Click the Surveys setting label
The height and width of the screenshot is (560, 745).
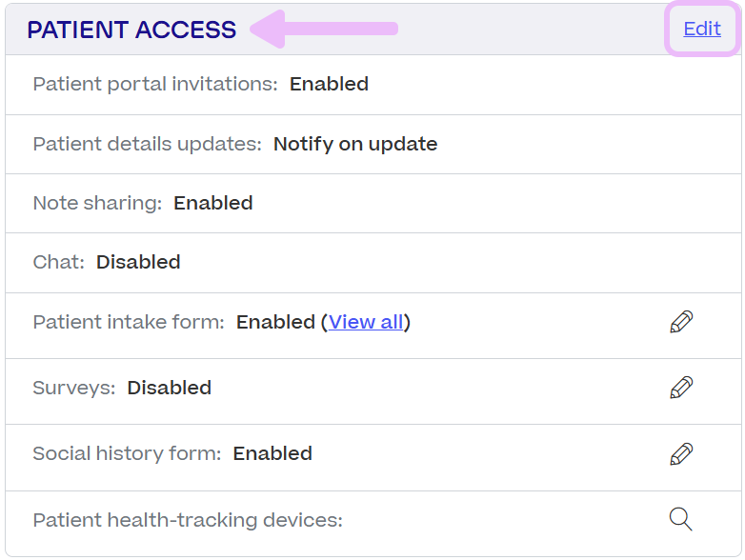(74, 388)
